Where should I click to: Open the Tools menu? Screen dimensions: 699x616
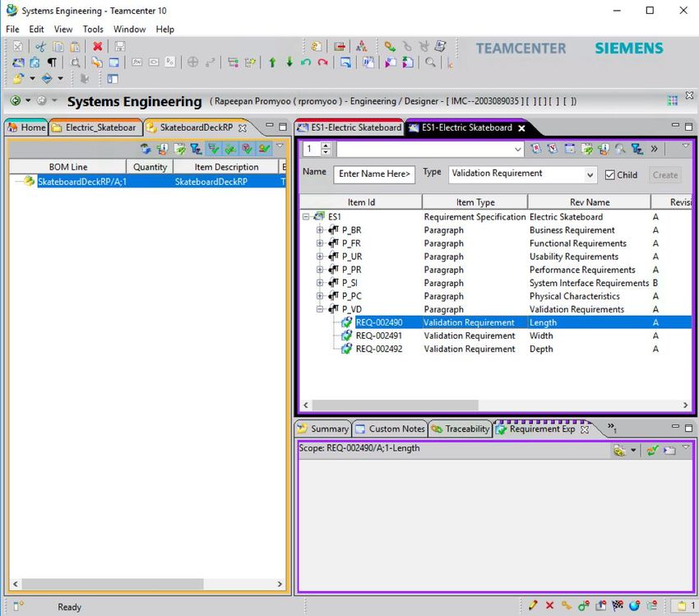(x=93, y=30)
